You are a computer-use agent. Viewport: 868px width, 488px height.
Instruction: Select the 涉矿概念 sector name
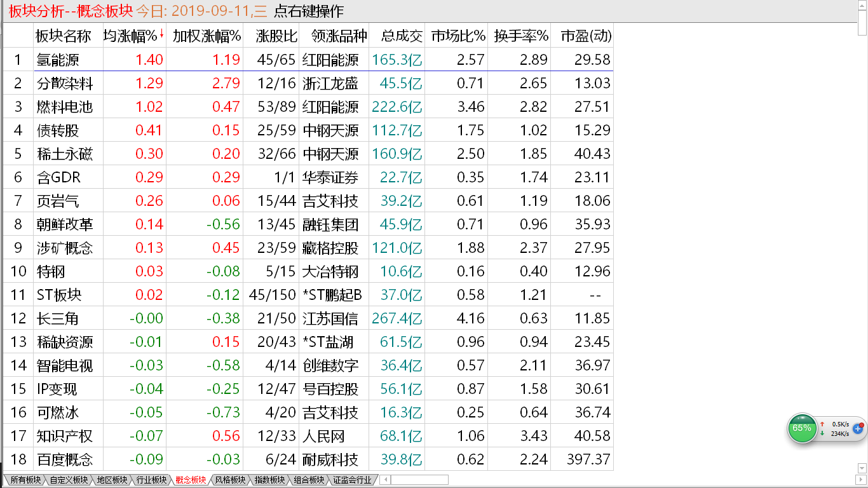tap(64, 248)
